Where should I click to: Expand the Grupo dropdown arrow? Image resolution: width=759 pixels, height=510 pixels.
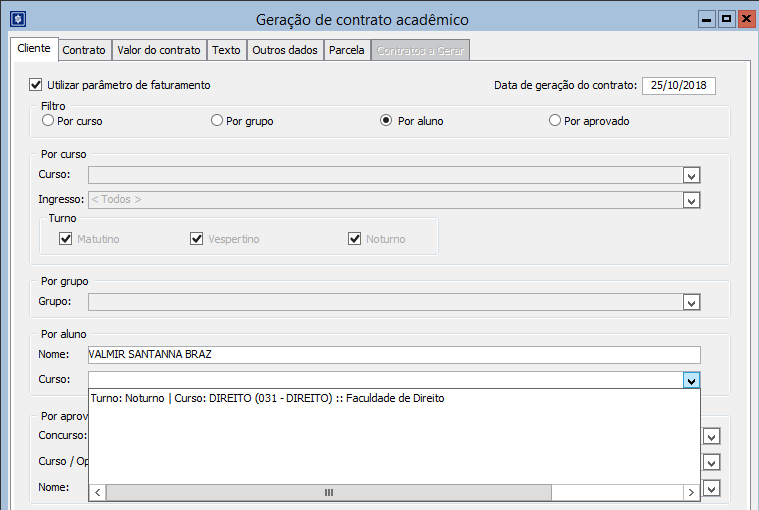(x=691, y=302)
